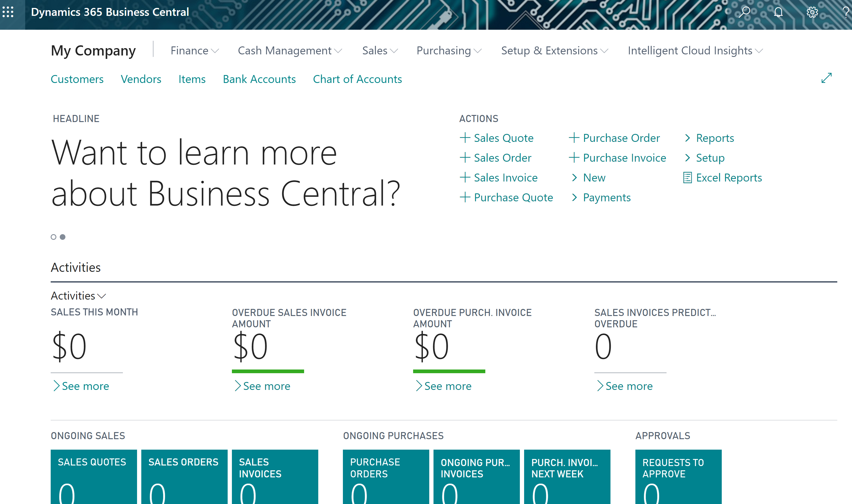Click the help question mark icon
Viewport: 852px width, 504px height.
846,12
